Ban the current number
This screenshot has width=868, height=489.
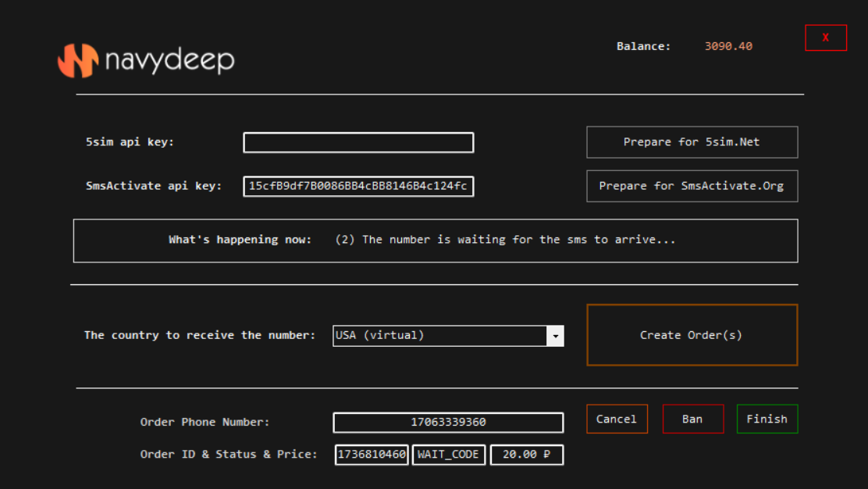[x=692, y=419]
